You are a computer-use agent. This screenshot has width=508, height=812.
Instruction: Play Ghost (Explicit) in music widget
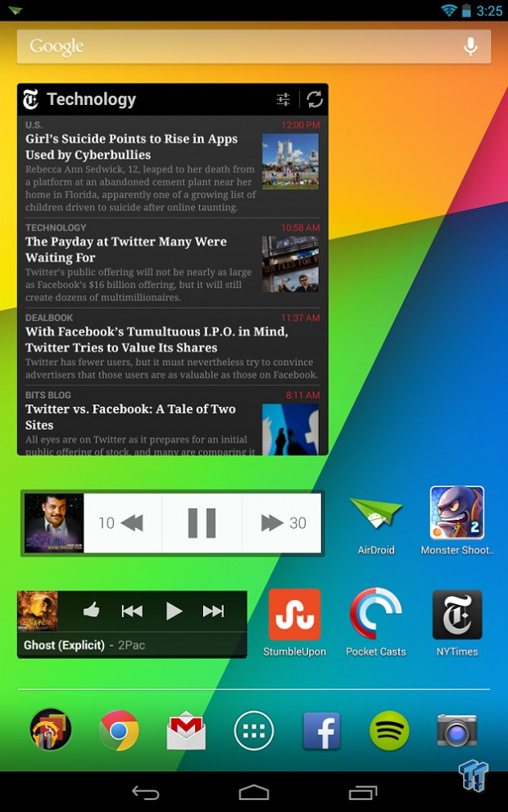(x=174, y=611)
